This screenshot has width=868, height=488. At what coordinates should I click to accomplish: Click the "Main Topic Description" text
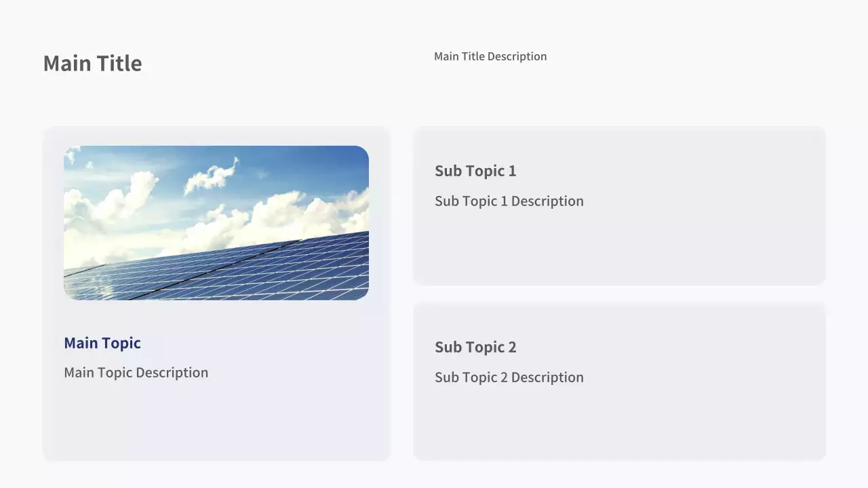pos(136,373)
